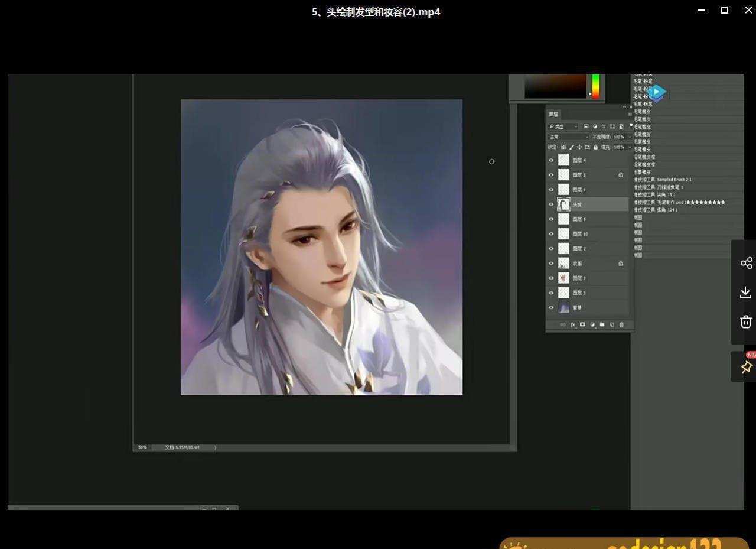Viewport: 756px width, 549px height.
Task: Click the lock image pixels brush icon
Action: coord(572,147)
